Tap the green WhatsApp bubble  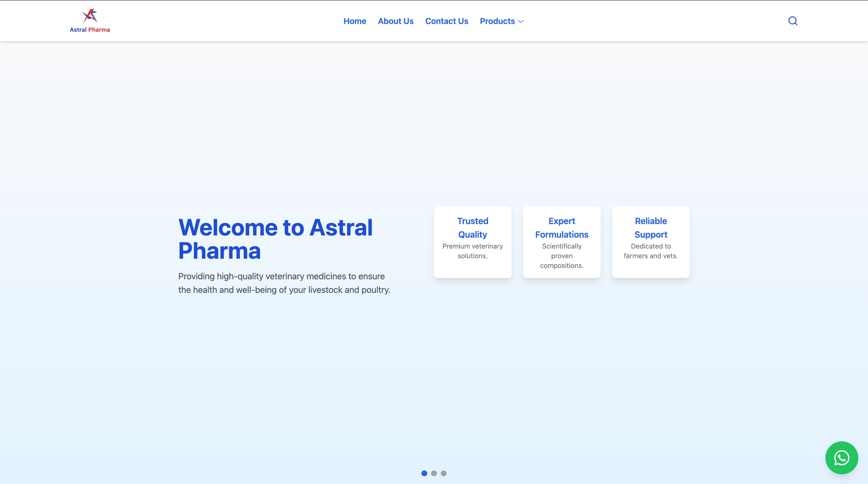pyautogui.click(x=842, y=458)
